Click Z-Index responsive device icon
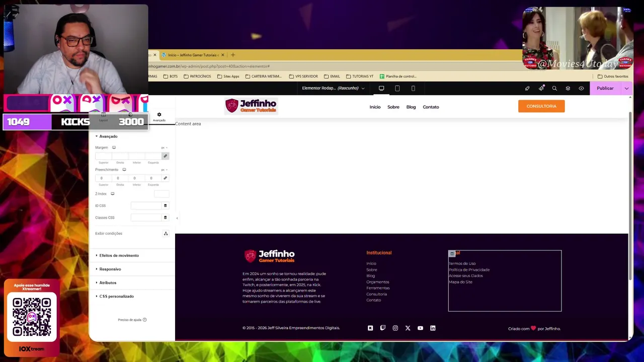This screenshot has width=644, height=362. pos(112,194)
